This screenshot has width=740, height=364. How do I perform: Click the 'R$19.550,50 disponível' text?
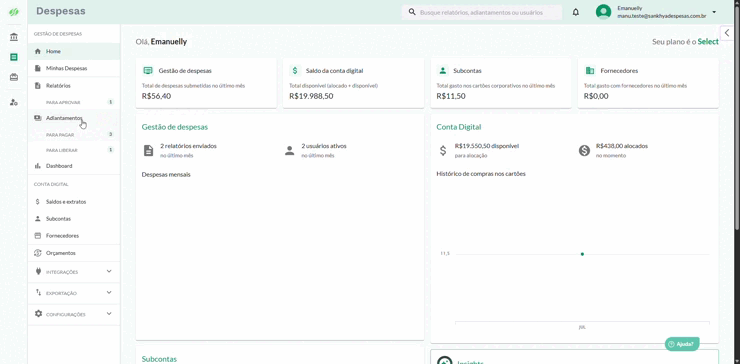pos(487,146)
